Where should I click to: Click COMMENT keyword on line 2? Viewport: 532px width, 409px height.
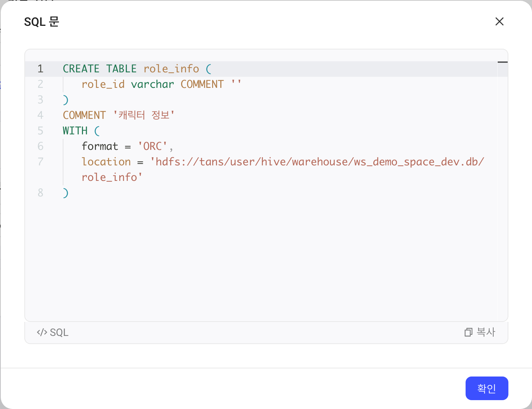[202, 84]
